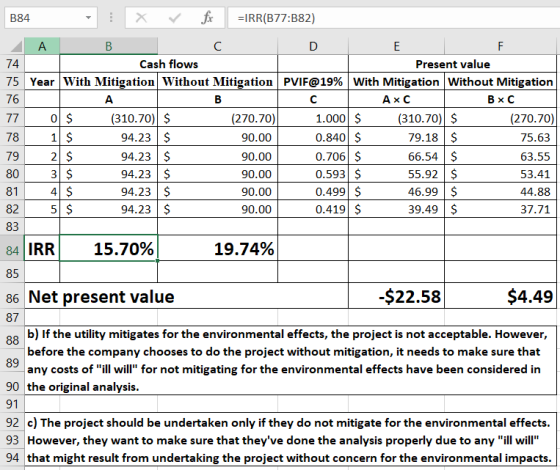Select the IRR value 15.70%
Image resolution: width=560 pixels, height=470 pixels.
tap(109, 249)
